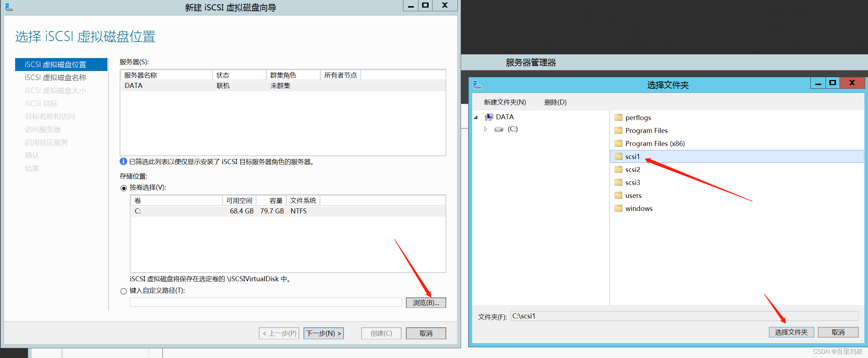Click the Program Files folder icon
The height and width of the screenshot is (358, 868).
click(x=619, y=131)
